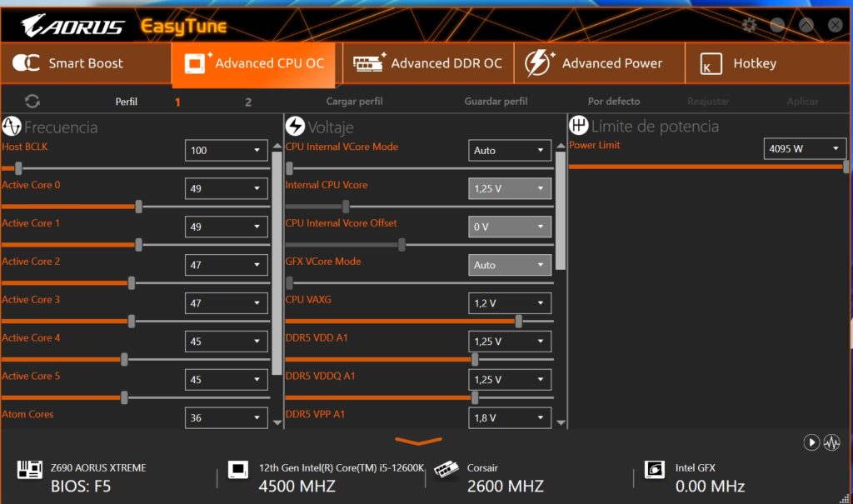Click Cargar perfil
Viewport: 853px width, 504px height.
[x=354, y=102]
